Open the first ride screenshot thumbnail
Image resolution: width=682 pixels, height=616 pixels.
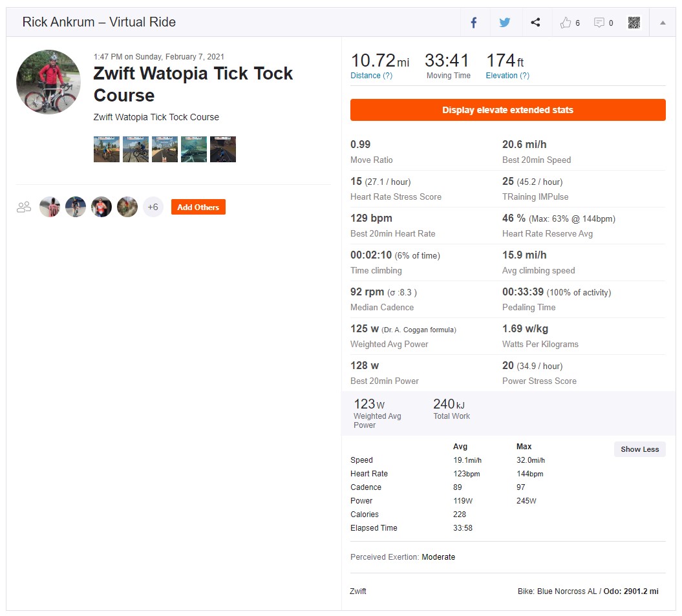[x=107, y=149]
